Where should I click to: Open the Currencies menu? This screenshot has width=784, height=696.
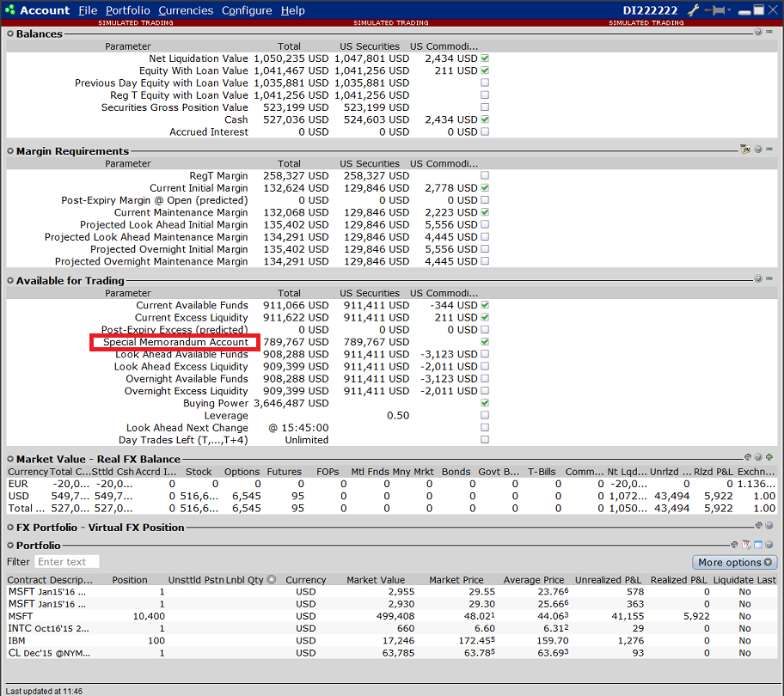pos(186,10)
